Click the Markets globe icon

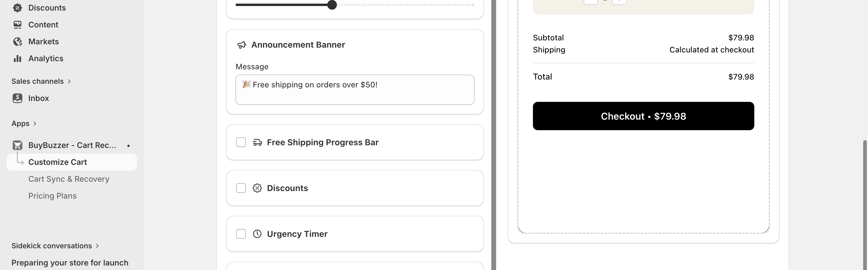[17, 41]
